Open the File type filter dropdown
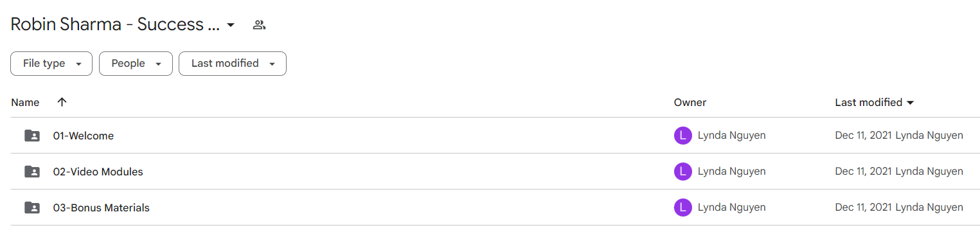The image size is (980, 239). coord(51,64)
